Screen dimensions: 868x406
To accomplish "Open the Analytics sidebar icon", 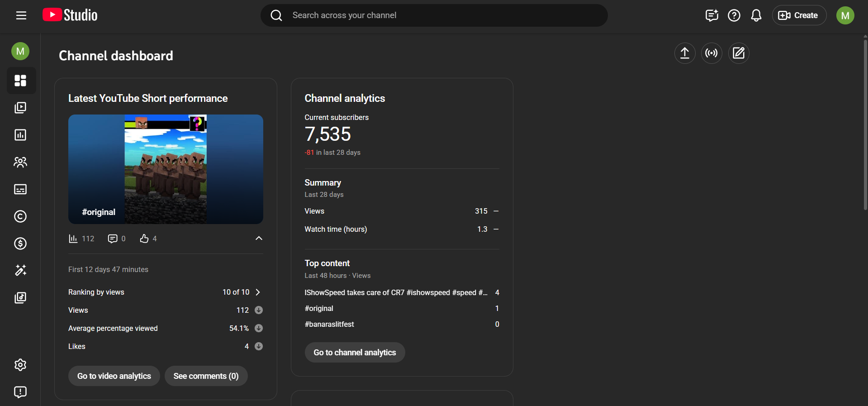I will [20, 135].
